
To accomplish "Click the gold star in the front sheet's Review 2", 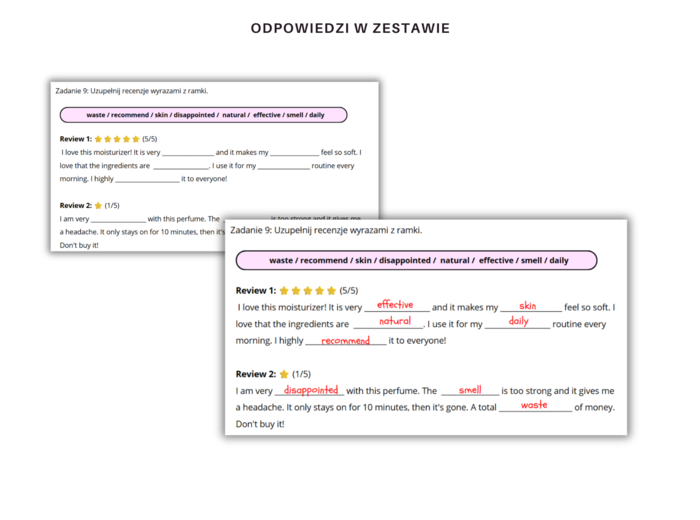I will [283, 374].
